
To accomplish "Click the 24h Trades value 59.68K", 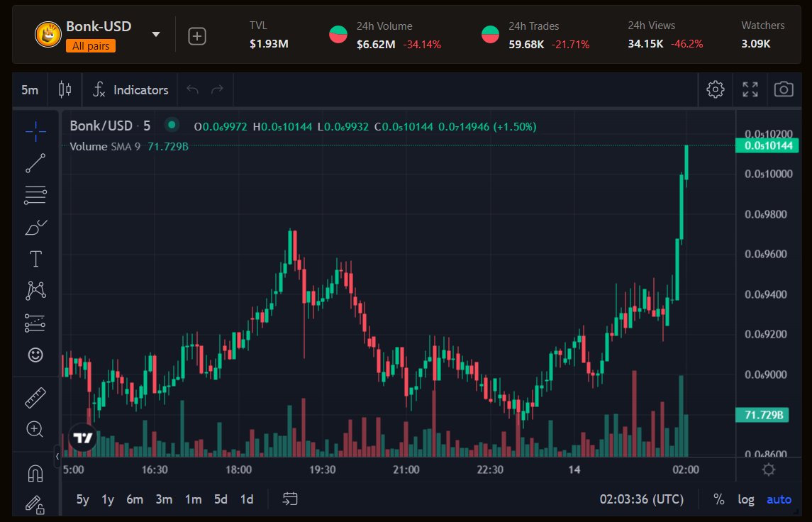I will [x=526, y=45].
